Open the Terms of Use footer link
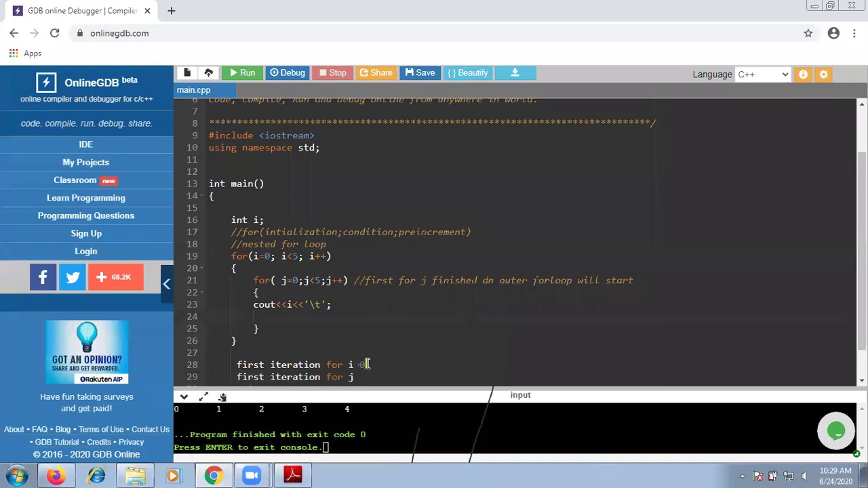The width and height of the screenshot is (868, 488). [101, 429]
